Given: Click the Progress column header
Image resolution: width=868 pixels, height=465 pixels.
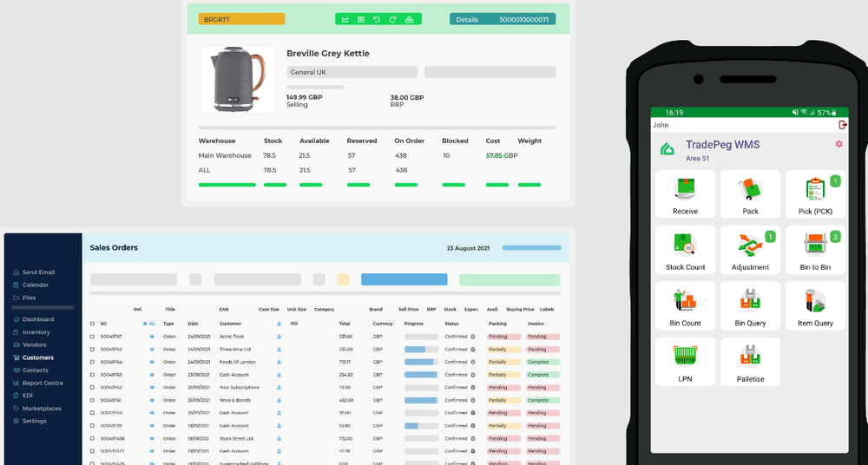Looking at the screenshot, I should (x=414, y=324).
